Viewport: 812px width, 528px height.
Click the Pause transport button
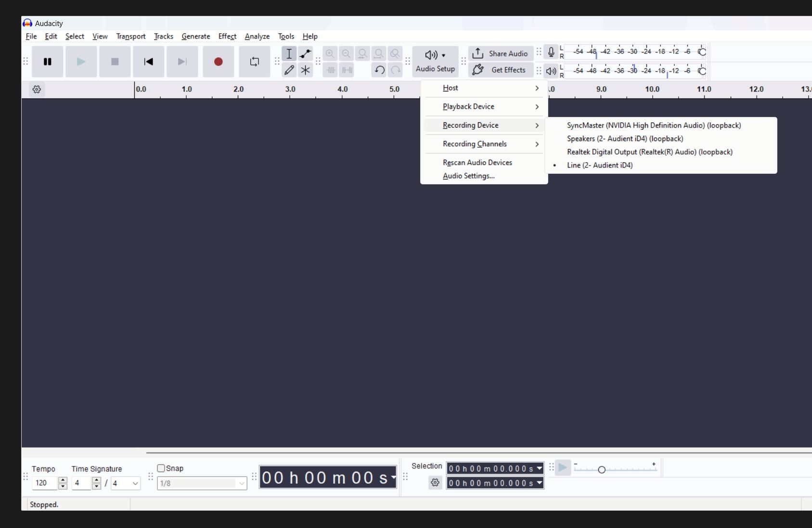click(47, 62)
